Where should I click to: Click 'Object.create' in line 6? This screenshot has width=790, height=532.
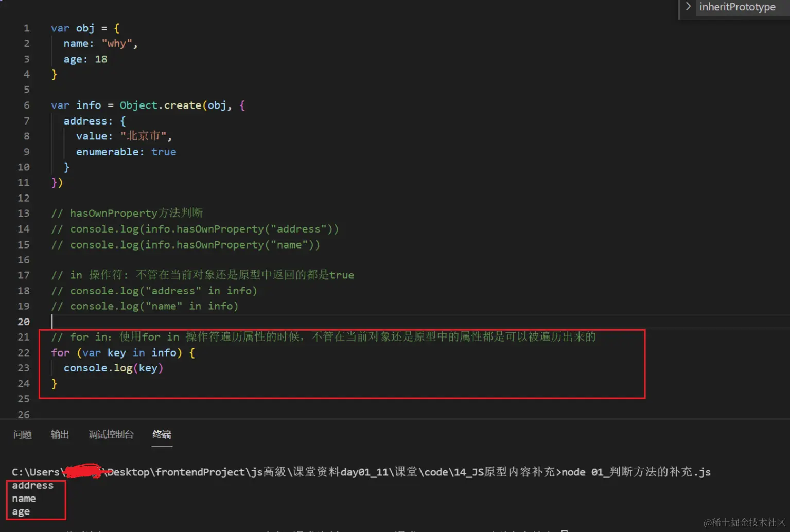[x=160, y=105]
